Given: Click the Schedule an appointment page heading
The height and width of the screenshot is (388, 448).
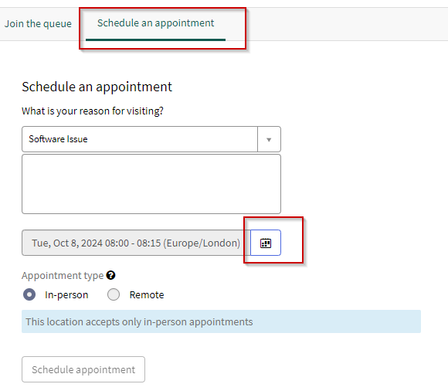Looking at the screenshot, I should 97,87.
